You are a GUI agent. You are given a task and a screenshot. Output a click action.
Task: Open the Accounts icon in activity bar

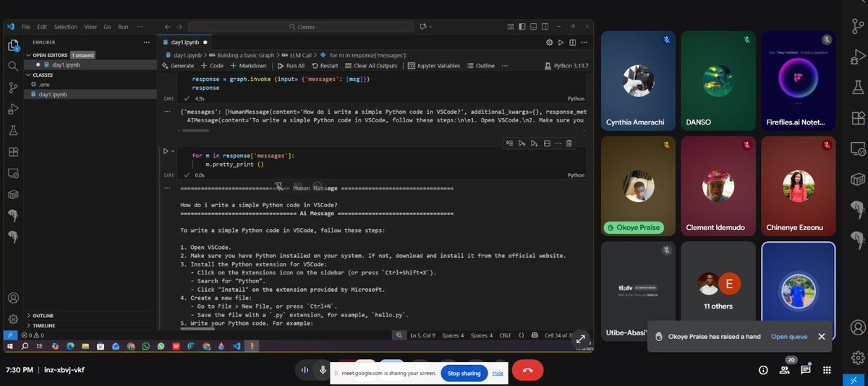point(13,298)
